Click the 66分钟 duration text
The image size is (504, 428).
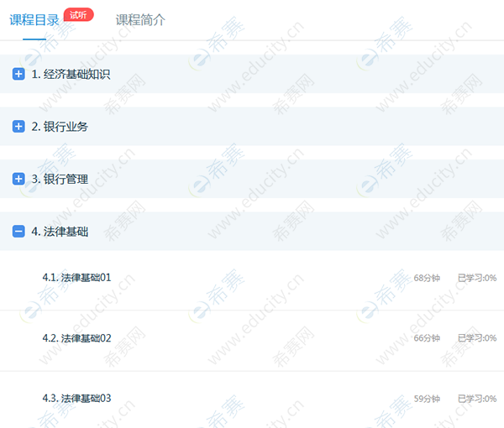click(x=427, y=338)
